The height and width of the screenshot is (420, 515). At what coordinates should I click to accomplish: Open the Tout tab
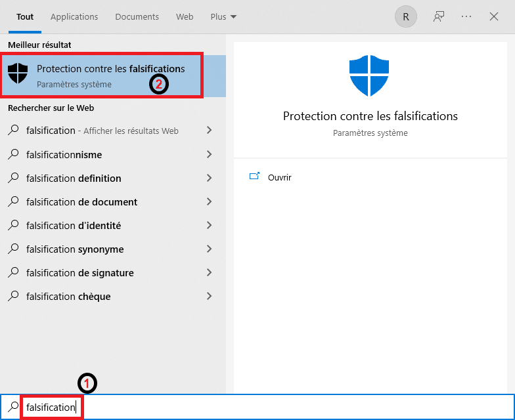pos(25,17)
